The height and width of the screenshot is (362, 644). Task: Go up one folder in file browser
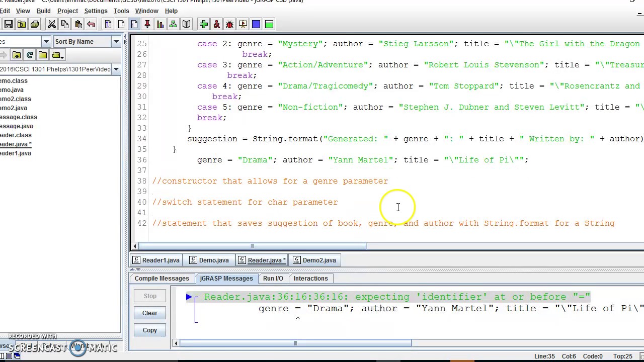17,55
